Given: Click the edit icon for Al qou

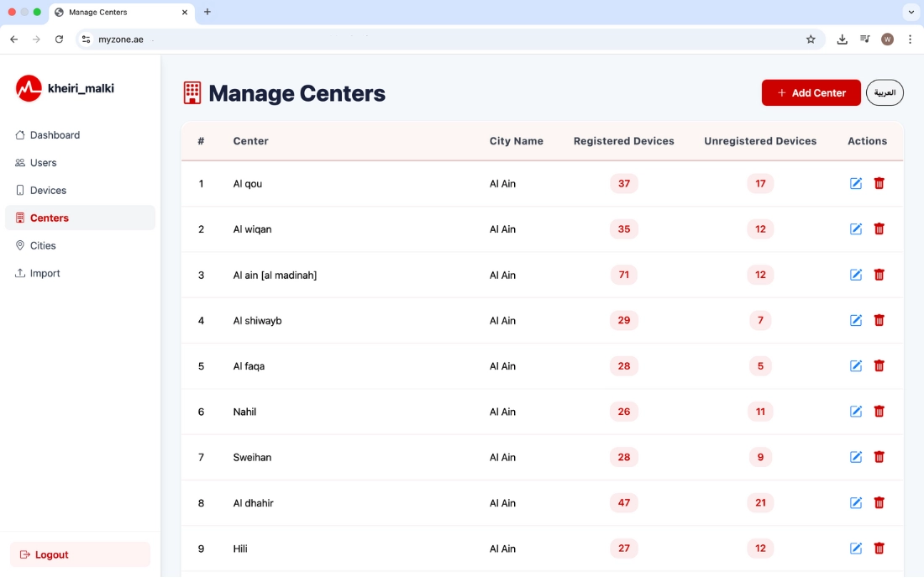Looking at the screenshot, I should click(856, 184).
